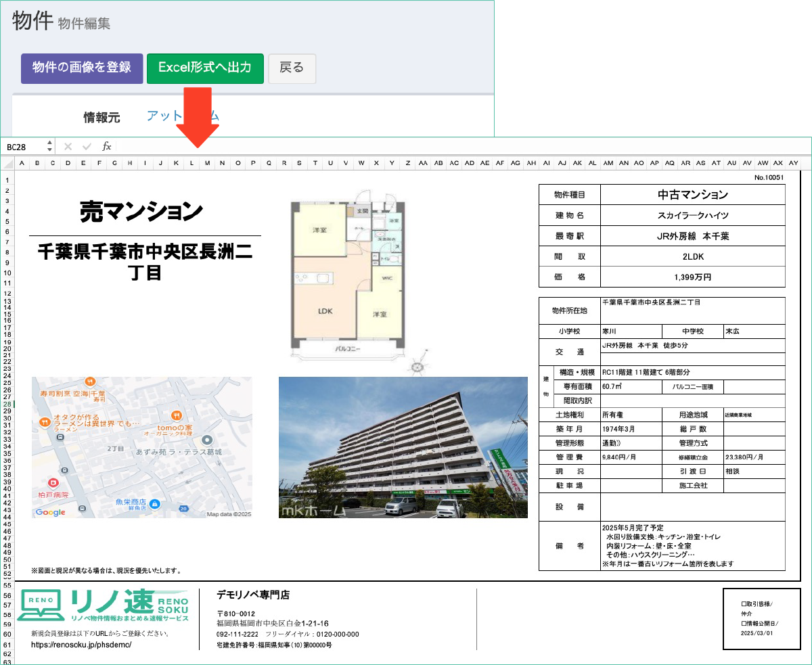Select the apartment building photo
The width and height of the screenshot is (812, 665).
[403, 448]
